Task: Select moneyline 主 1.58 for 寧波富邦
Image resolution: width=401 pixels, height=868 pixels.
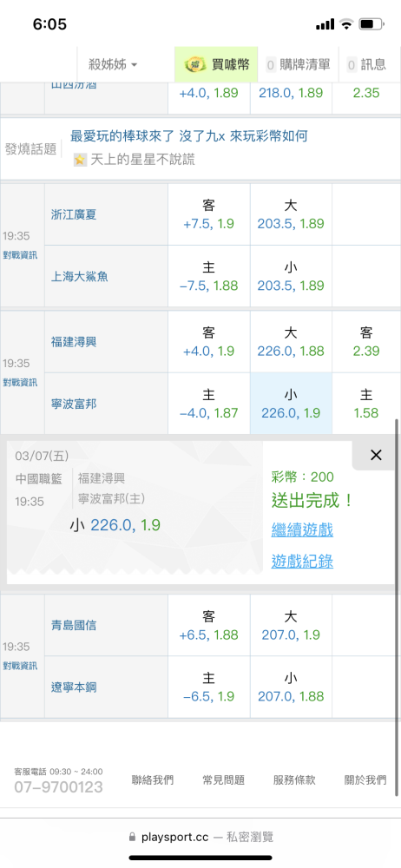Action: pos(366,404)
